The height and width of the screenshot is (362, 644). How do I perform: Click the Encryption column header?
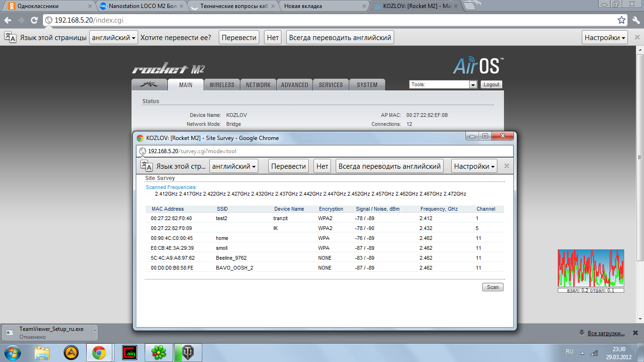pos(331,209)
